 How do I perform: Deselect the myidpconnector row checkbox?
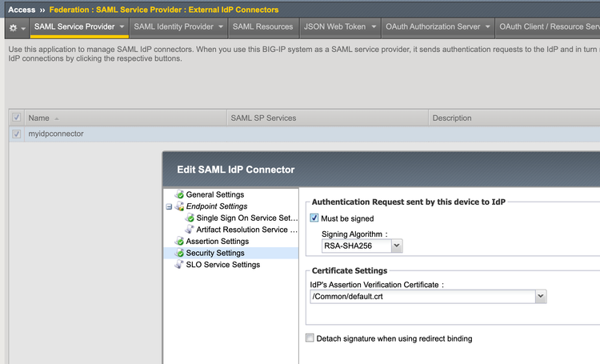pos(16,134)
